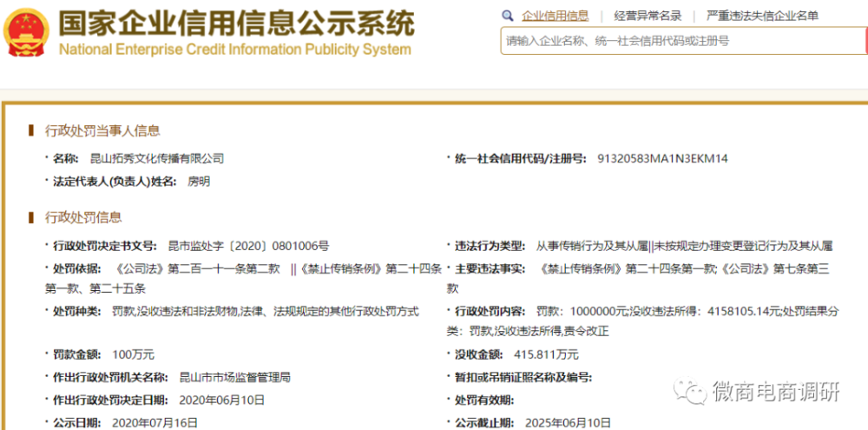Click the 行政处罚内容 label
868x430 pixels.
pyautogui.click(x=490, y=311)
